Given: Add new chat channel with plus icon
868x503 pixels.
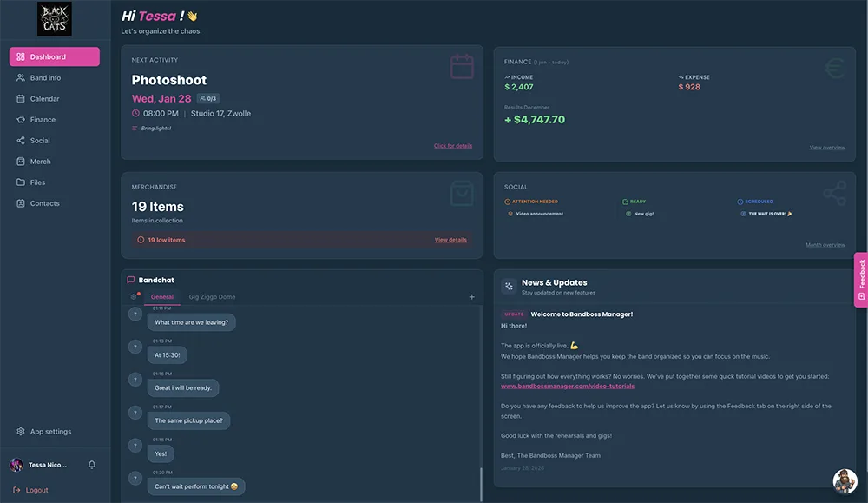Looking at the screenshot, I should 471,297.
